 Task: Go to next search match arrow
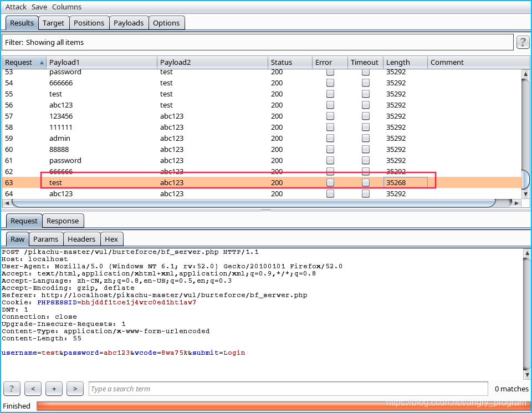(x=75, y=389)
